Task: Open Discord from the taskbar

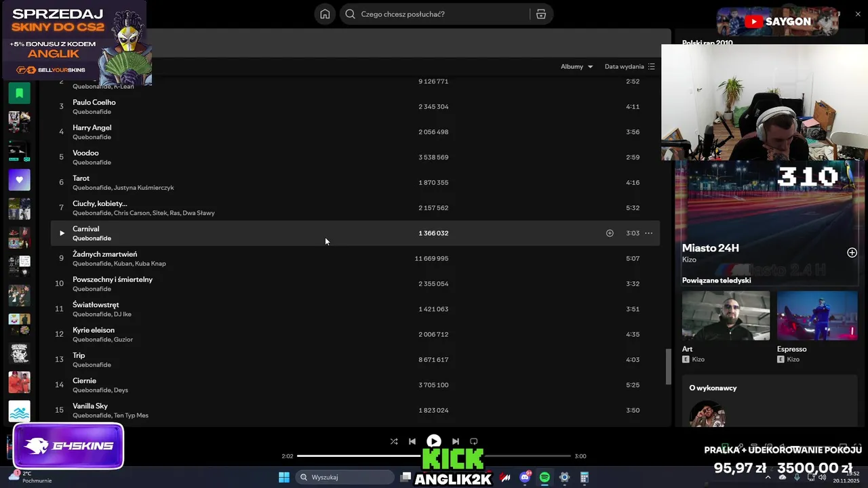Action: [x=525, y=477]
